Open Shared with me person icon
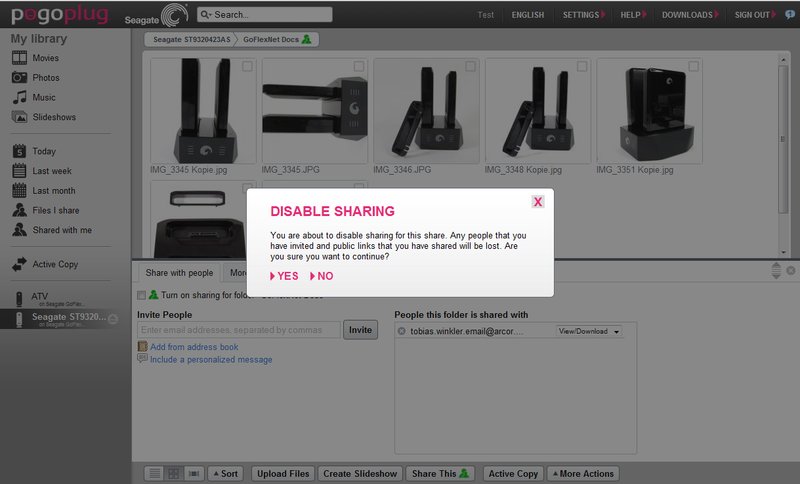Image resolution: width=800 pixels, height=484 pixels. pos(19,230)
